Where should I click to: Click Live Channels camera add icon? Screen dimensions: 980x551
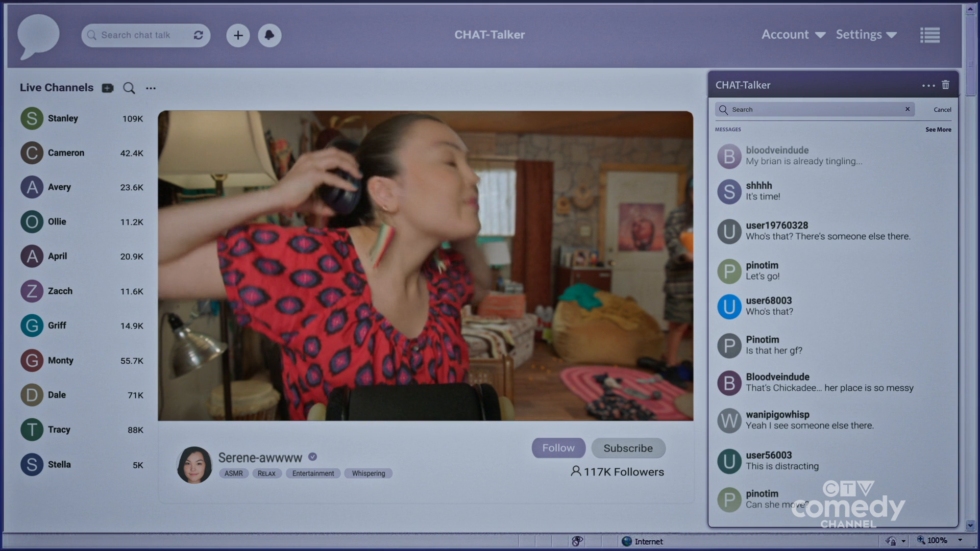(108, 88)
